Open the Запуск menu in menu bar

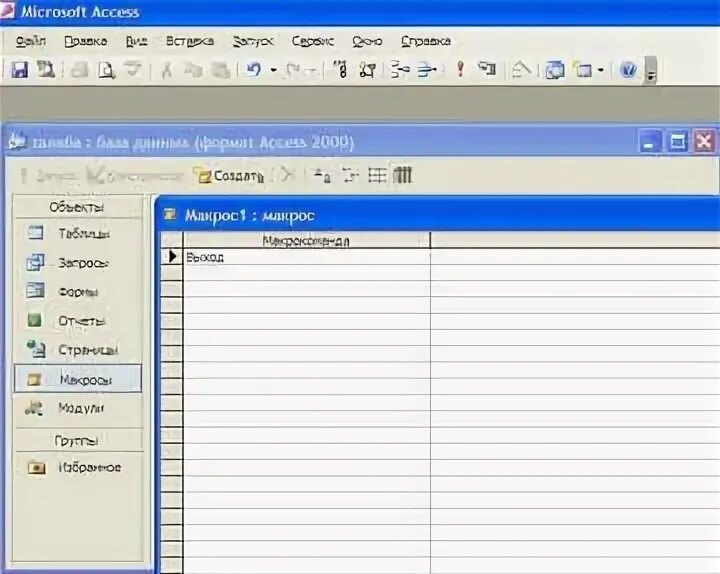pyautogui.click(x=253, y=41)
